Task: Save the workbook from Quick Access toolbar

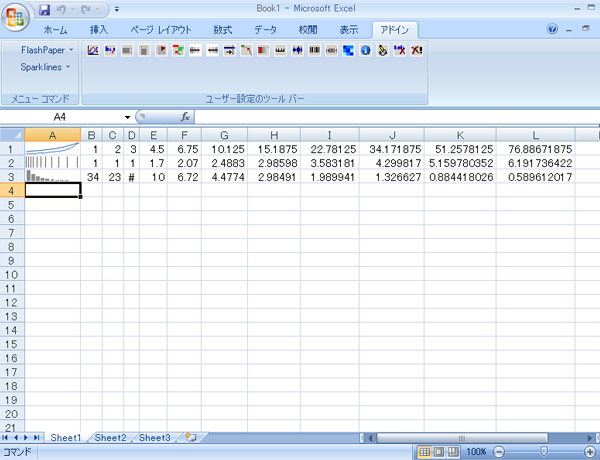Action: [46, 9]
